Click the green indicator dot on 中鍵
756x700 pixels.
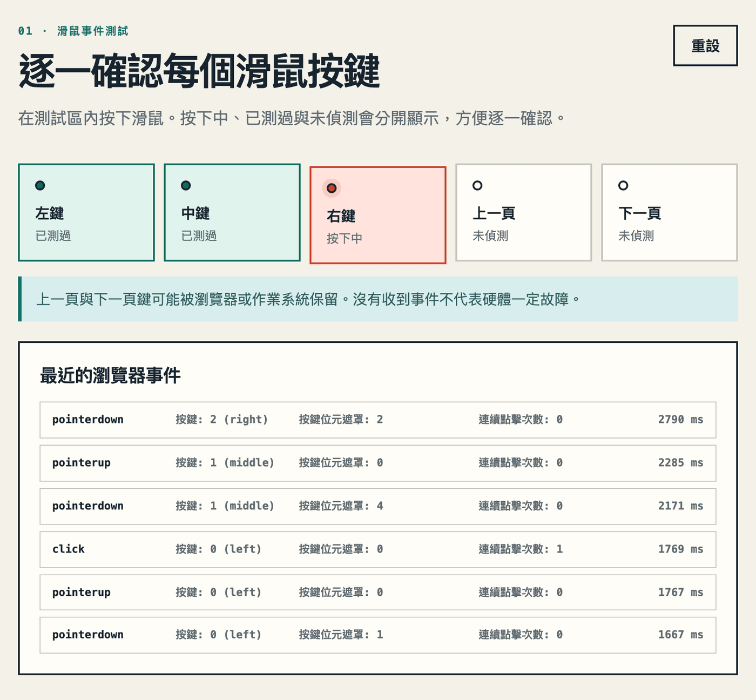pos(186,185)
